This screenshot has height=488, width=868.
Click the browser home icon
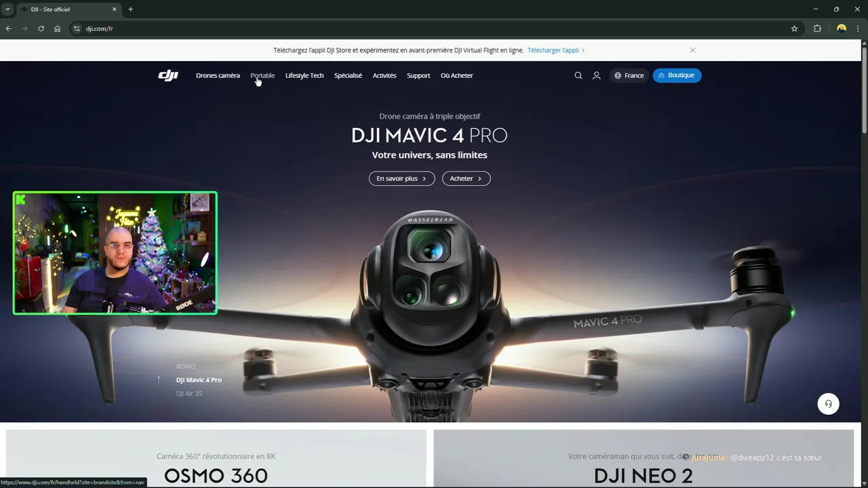[57, 28]
